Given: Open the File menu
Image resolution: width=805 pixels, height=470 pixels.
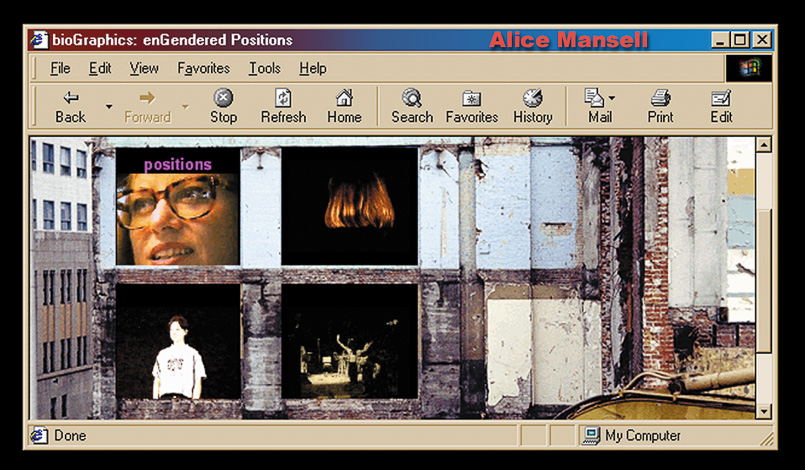Looking at the screenshot, I should tap(60, 68).
